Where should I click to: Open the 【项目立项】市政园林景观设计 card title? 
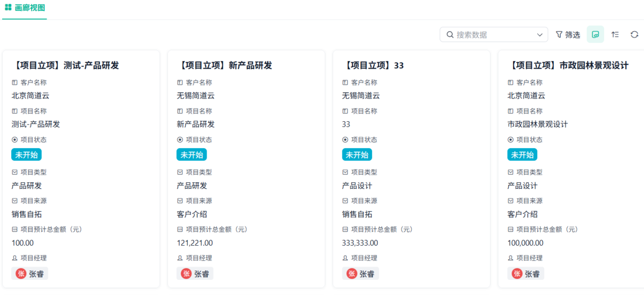[x=568, y=65]
